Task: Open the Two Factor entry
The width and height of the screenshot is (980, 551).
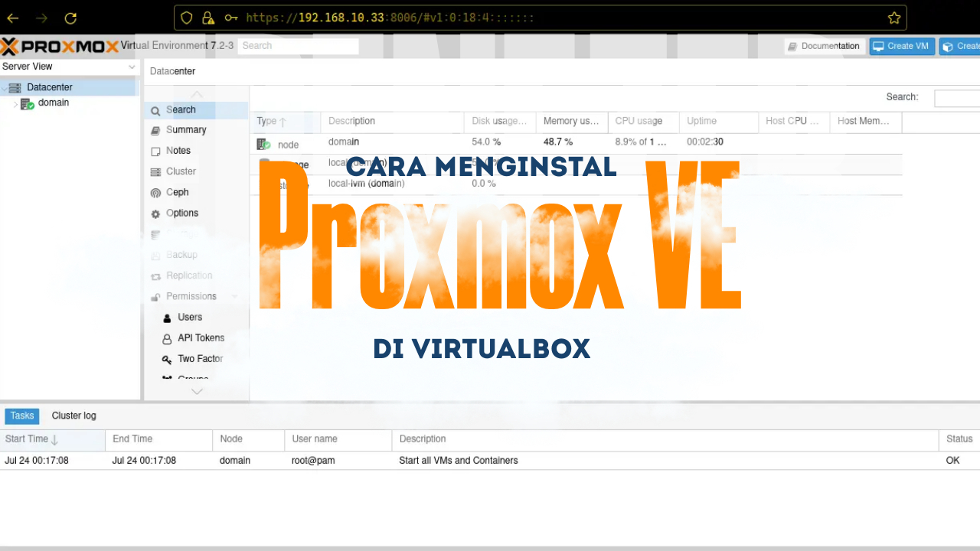Action: pos(196,358)
